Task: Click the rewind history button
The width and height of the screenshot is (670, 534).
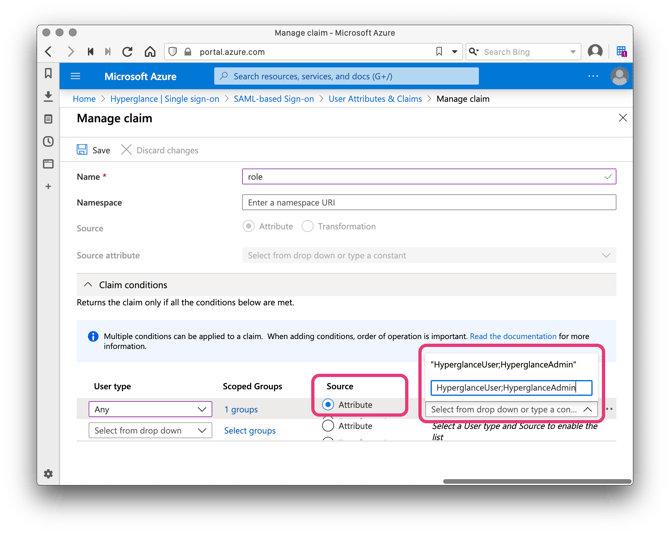Action: pyautogui.click(x=90, y=52)
